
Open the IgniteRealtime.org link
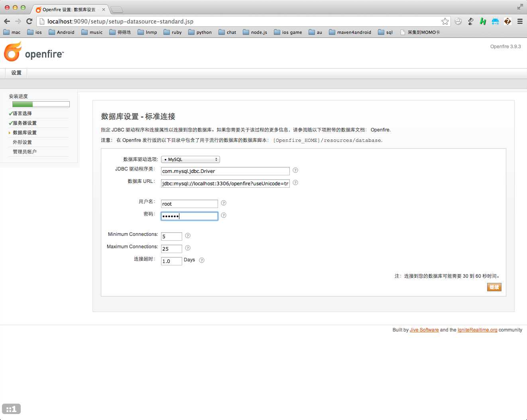[477, 330]
